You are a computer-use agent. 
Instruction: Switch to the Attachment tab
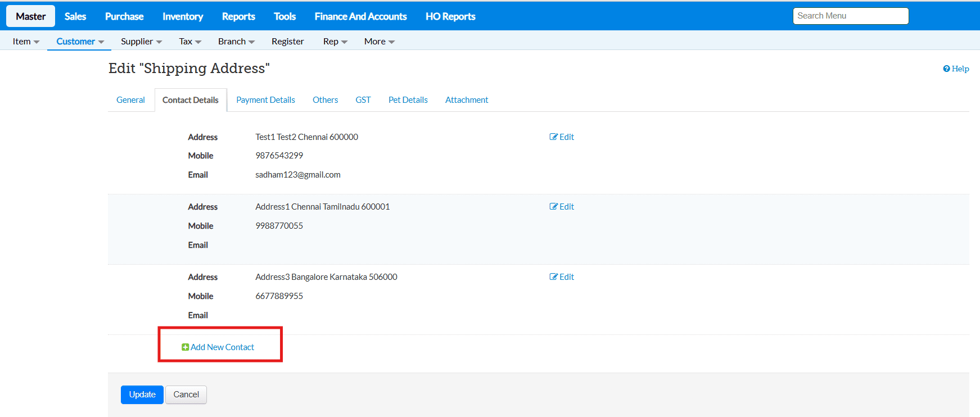point(467,100)
